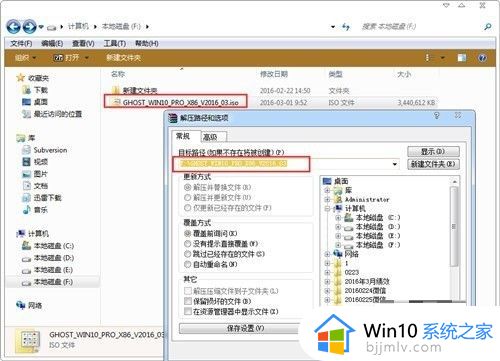Image resolution: width=500 pixels, height=361 pixels.
Task: Click the dialog help question mark
Action: coord(436,116)
